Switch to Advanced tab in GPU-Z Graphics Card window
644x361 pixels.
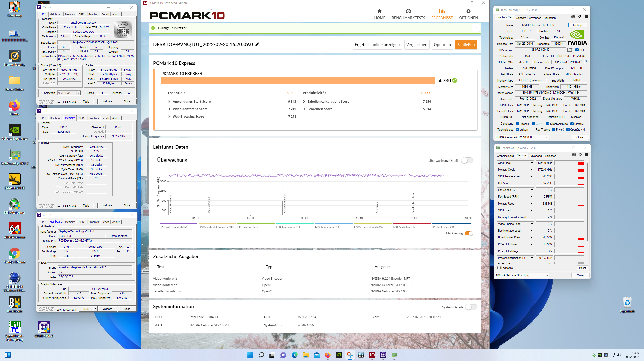coord(535,18)
